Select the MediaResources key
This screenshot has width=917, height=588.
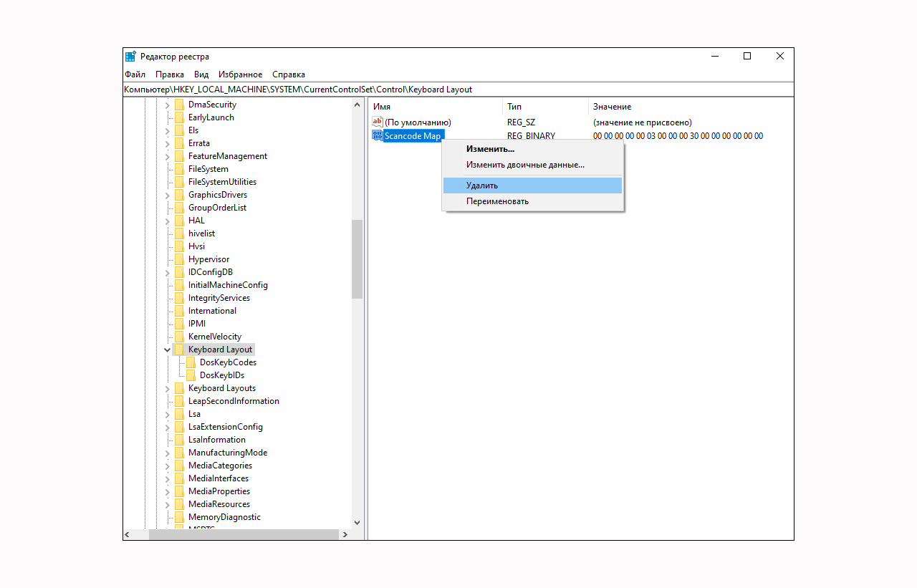click(x=219, y=504)
